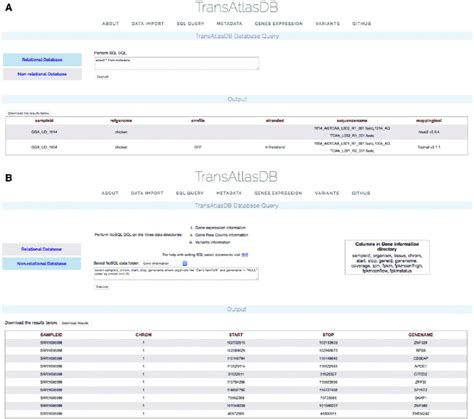Image resolution: width=474 pixels, height=419 pixels.
Task: Click the hisat2 mapping tool cell
Action: [x=429, y=132]
